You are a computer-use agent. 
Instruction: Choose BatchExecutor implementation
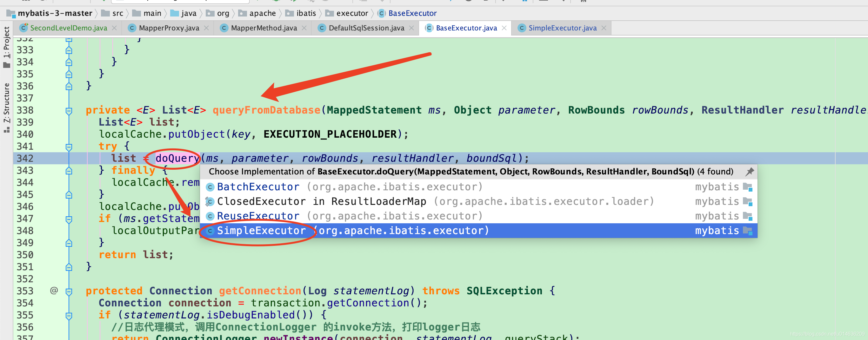pyautogui.click(x=478, y=187)
